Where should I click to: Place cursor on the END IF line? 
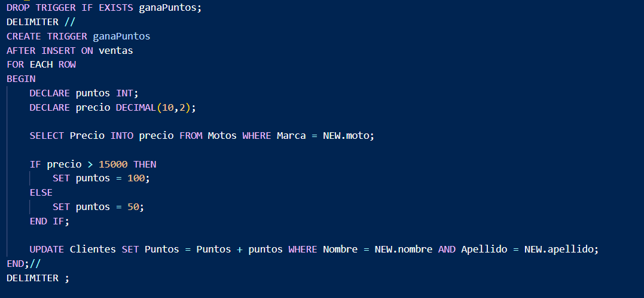[x=50, y=221]
